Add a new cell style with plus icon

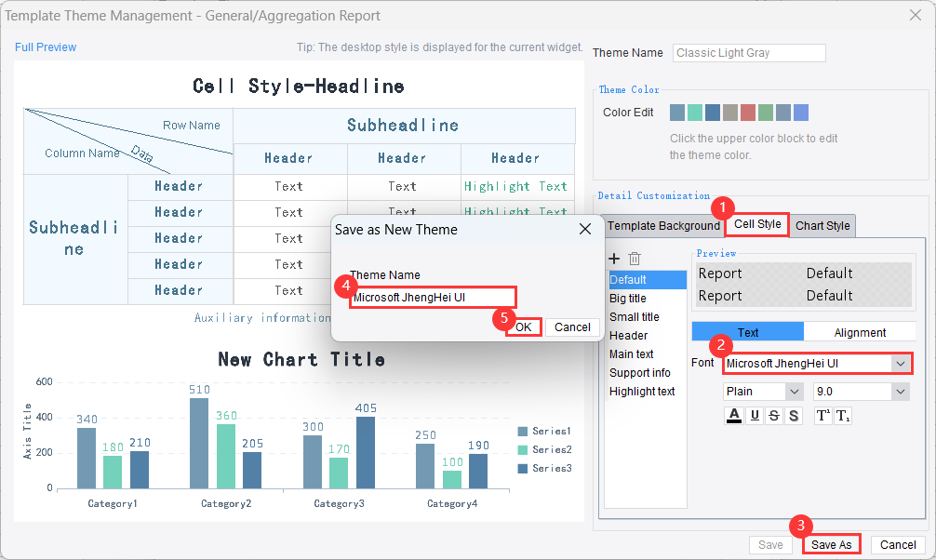[x=614, y=259]
